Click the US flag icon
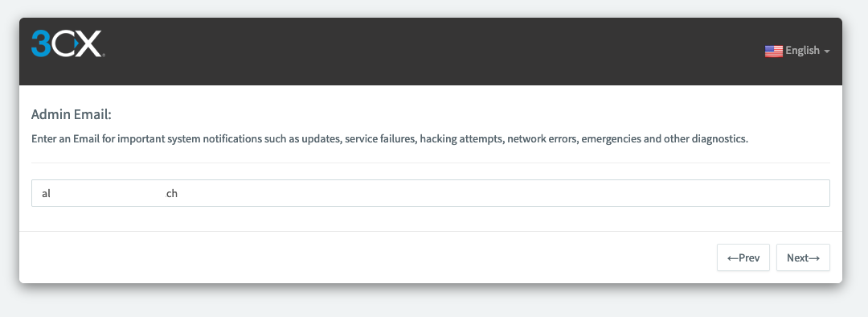 click(773, 51)
